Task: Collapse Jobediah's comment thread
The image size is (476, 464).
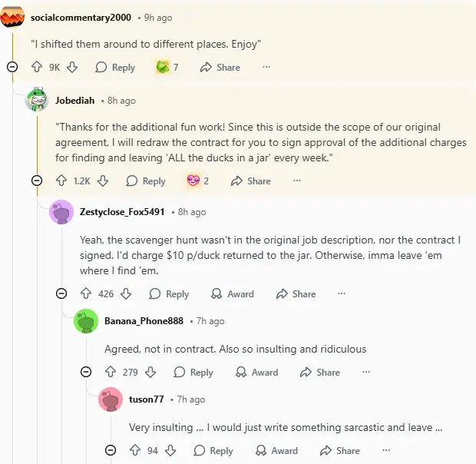Action: (37, 181)
